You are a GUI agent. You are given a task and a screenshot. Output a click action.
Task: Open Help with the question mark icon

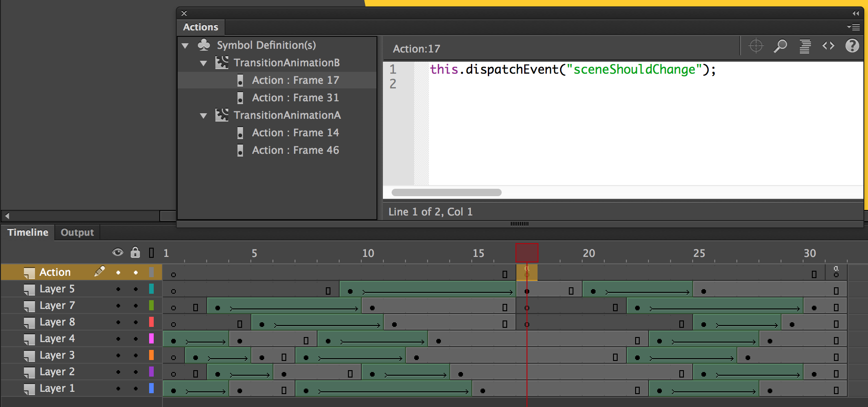pos(852,46)
